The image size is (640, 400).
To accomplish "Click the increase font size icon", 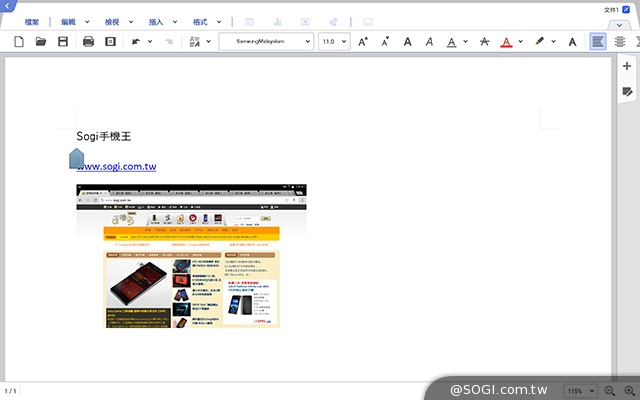I will tap(363, 42).
